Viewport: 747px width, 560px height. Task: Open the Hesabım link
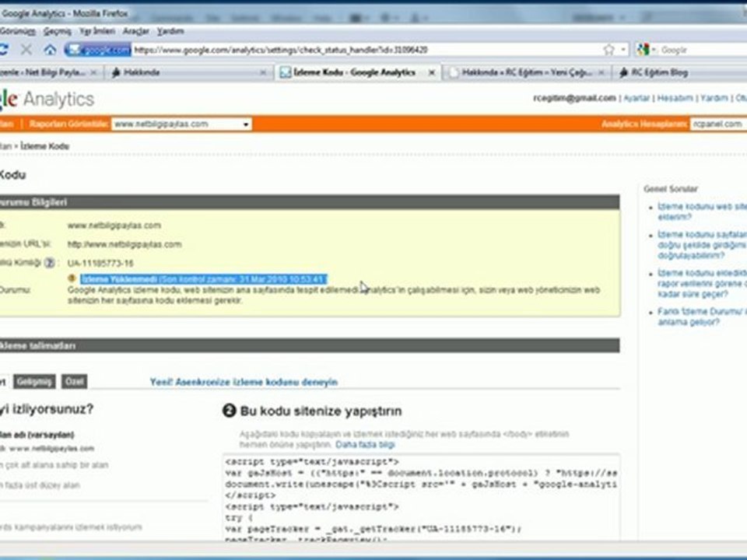click(x=675, y=98)
